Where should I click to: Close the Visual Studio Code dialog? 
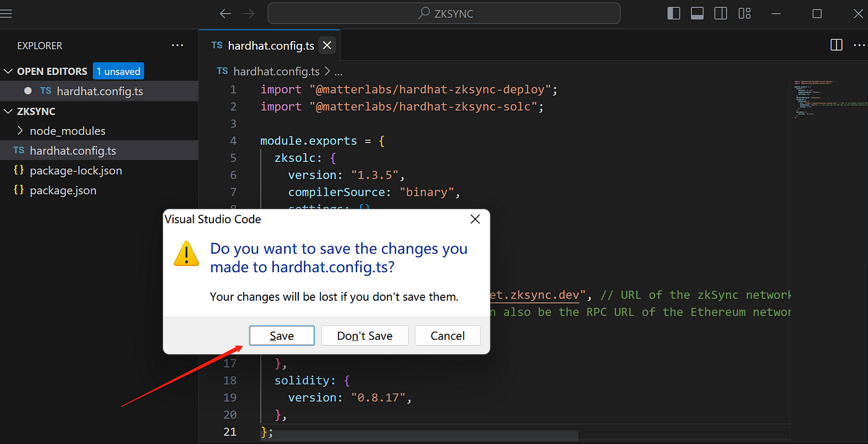tap(475, 220)
